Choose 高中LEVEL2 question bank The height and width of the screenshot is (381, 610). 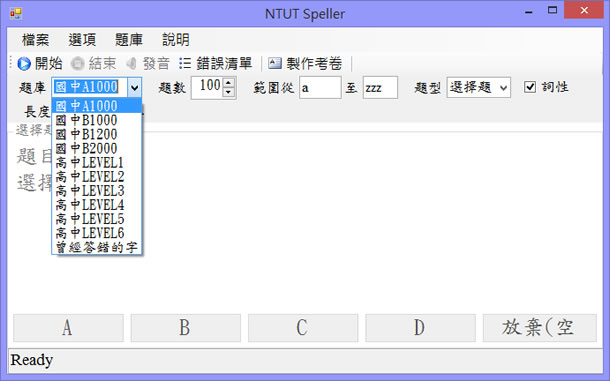[x=96, y=176]
